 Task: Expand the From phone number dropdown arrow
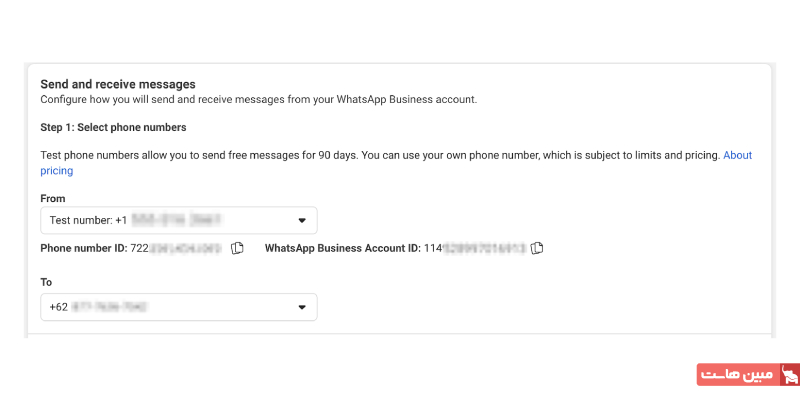[302, 220]
